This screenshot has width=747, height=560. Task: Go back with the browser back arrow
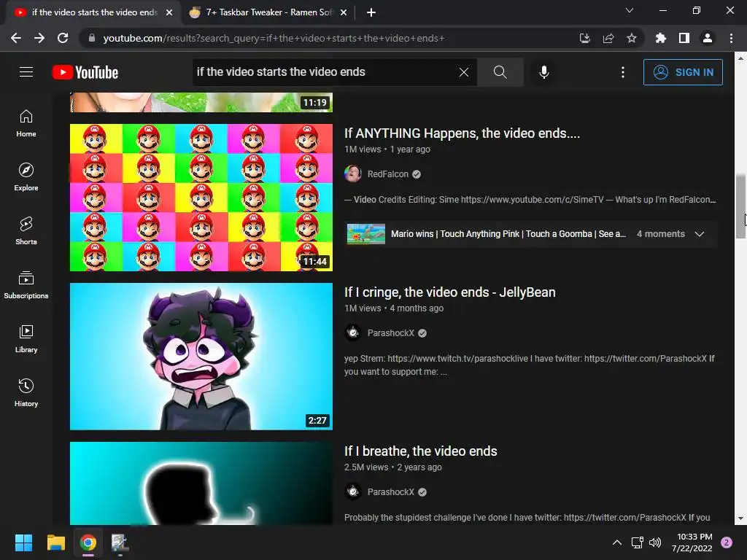(x=16, y=38)
